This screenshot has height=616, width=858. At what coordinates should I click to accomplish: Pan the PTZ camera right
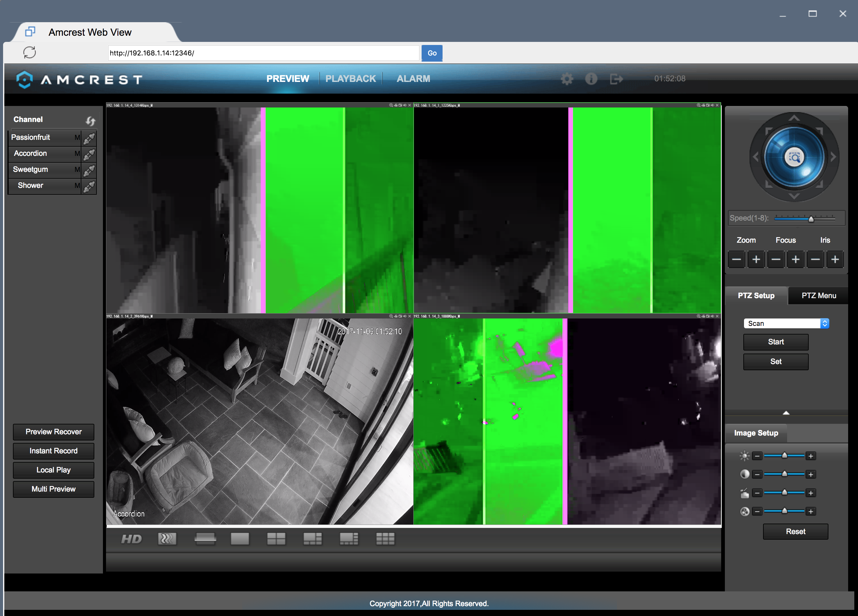833,156
